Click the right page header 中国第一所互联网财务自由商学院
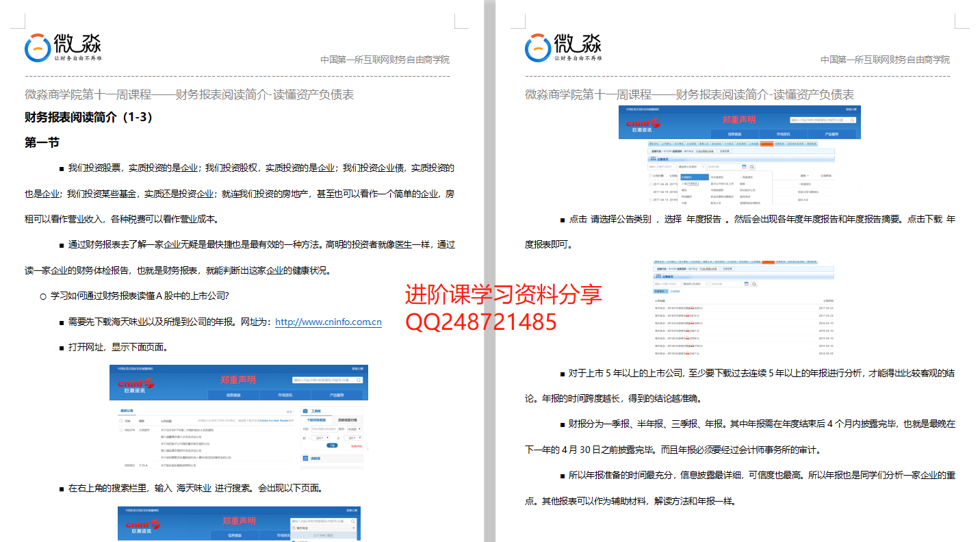980x542 pixels. (x=886, y=60)
